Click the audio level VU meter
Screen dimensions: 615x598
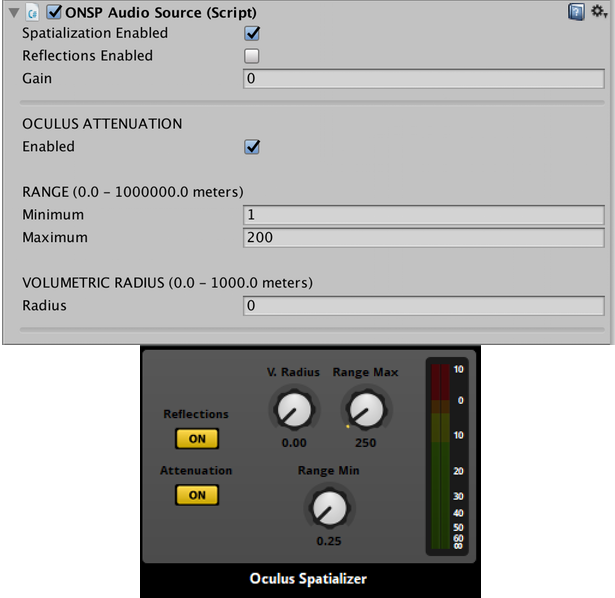[x=440, y=455]
